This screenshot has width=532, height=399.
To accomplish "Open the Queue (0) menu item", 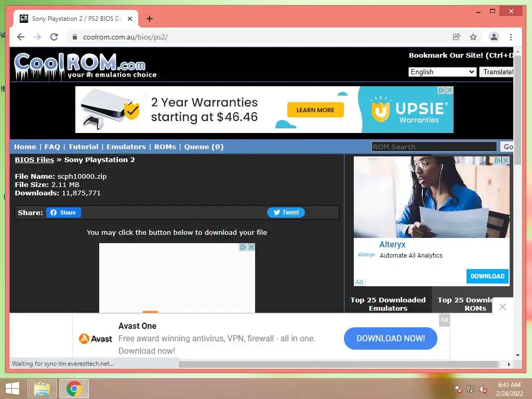I will pyautogui.click(x=204, y=147).
